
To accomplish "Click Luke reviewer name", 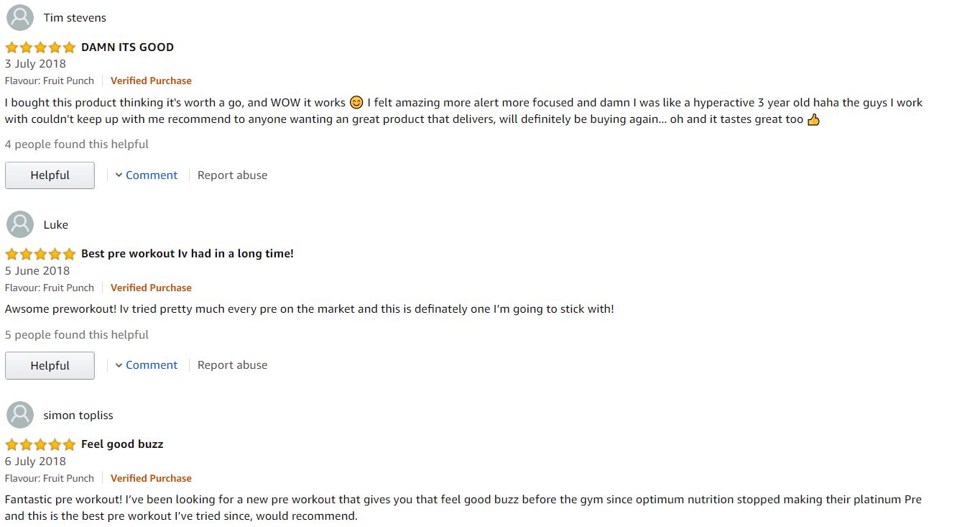I will coord(56,225).
